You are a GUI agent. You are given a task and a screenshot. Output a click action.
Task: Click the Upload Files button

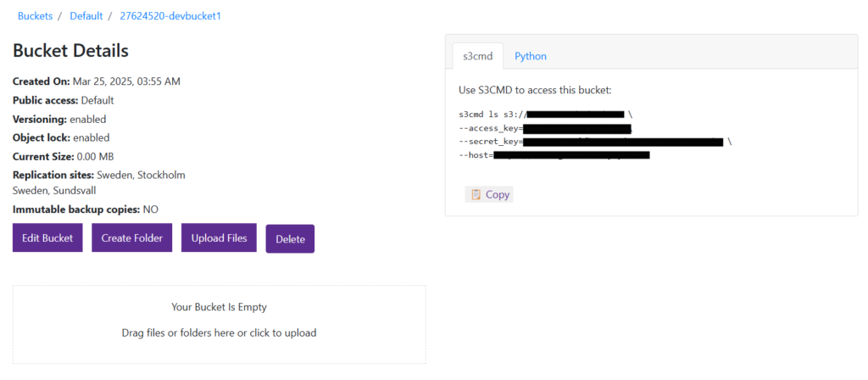pos(219,238)
